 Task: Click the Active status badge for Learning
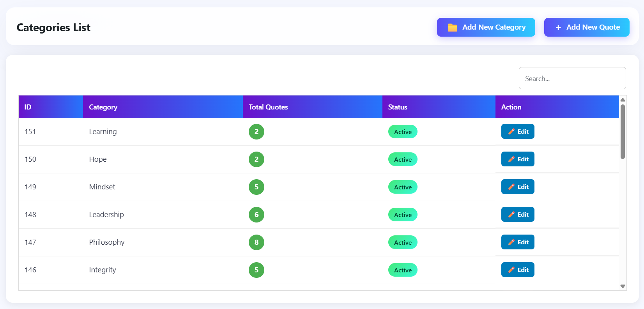pyautogui.click(x=403, y=132)
